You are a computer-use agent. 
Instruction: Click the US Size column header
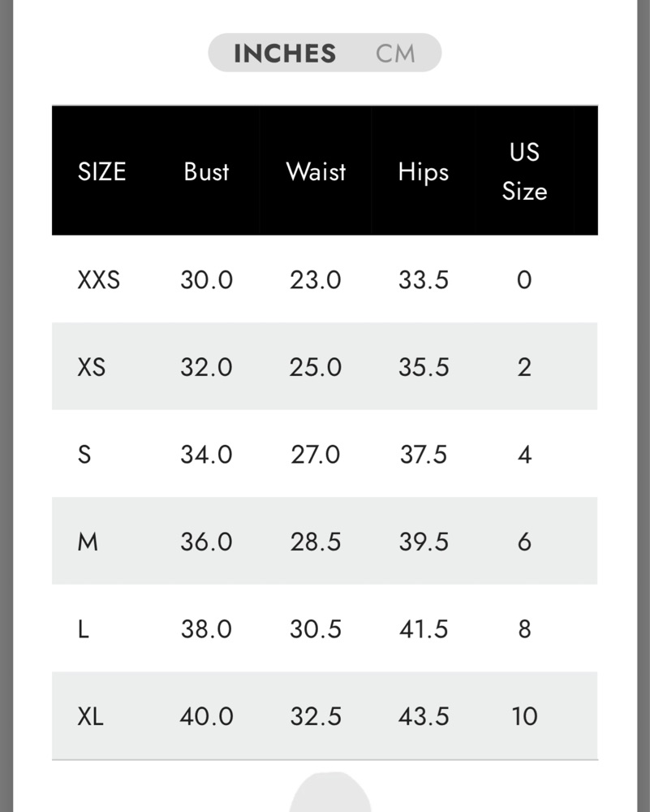(x=524, y=171)
